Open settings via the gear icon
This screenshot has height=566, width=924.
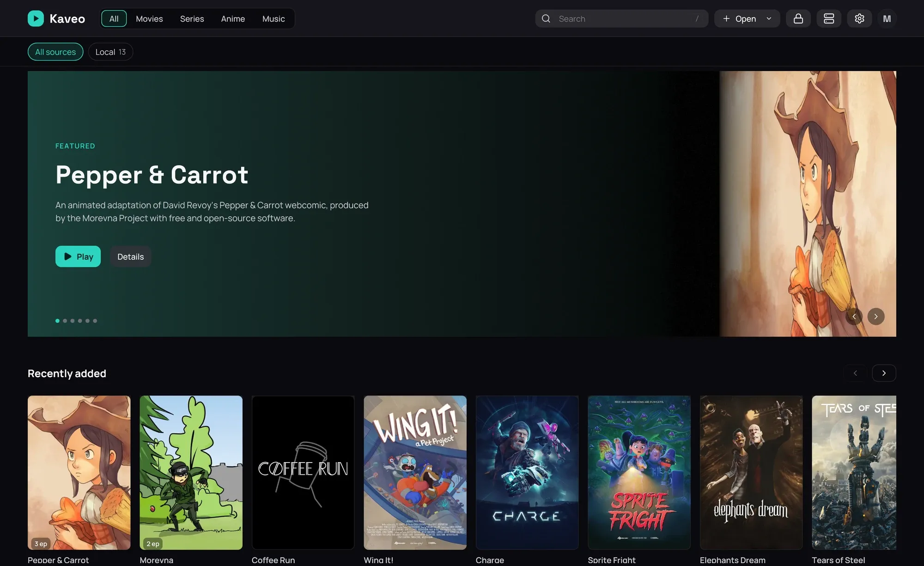coord(859,18)
